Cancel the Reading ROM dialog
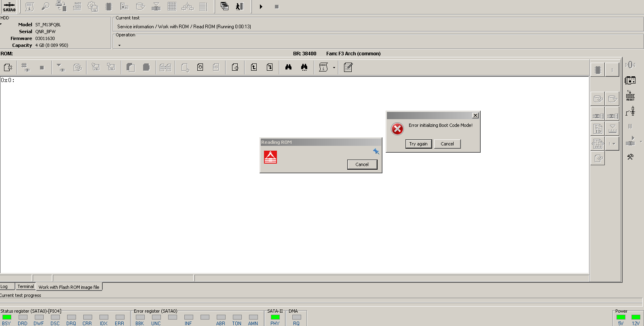 coord(362,164)
